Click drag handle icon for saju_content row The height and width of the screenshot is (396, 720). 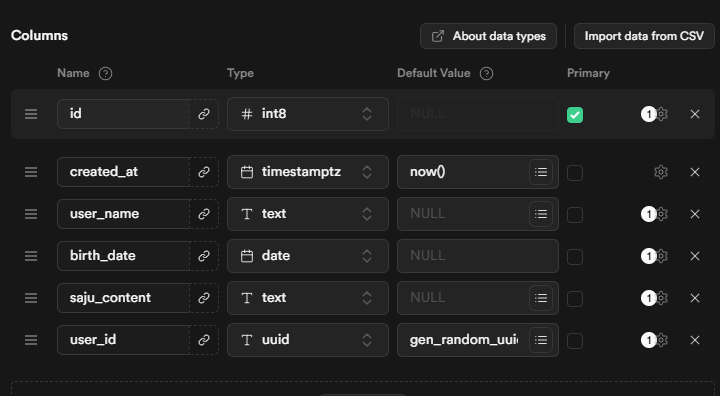[x=31, y=298]
